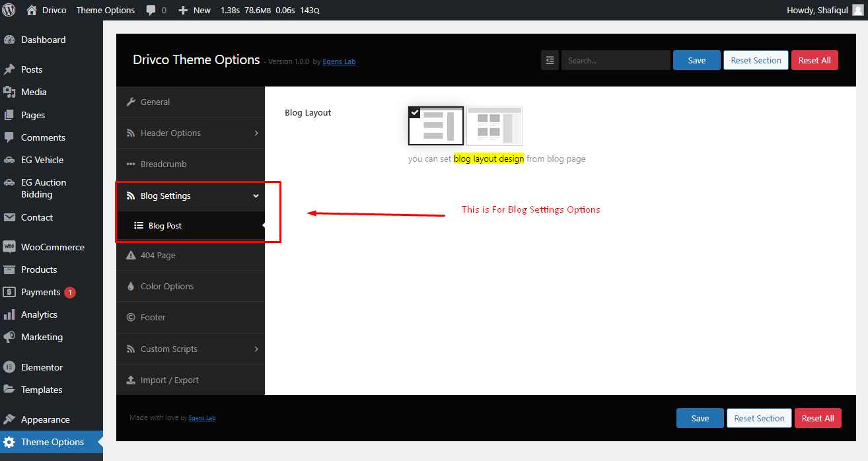Open comments bubble icon in admin bar
This screenshot has height=461, width=868.
151,11
